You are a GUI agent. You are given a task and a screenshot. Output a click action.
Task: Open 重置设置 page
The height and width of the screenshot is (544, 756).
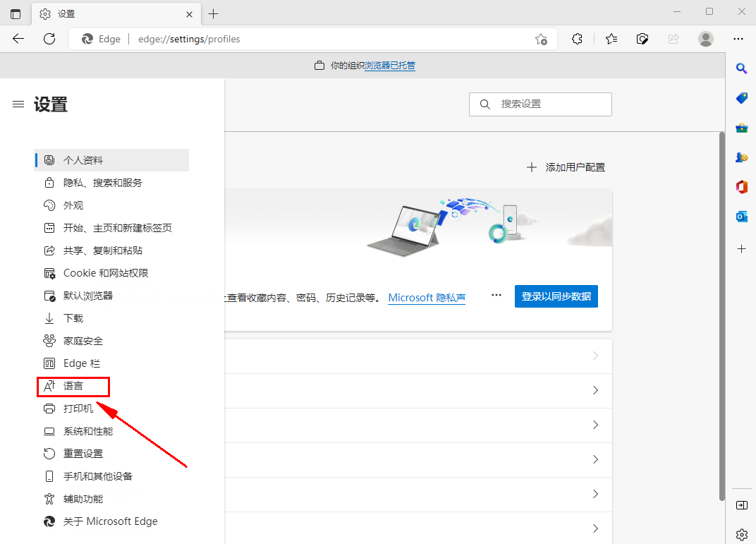[112, 454]
